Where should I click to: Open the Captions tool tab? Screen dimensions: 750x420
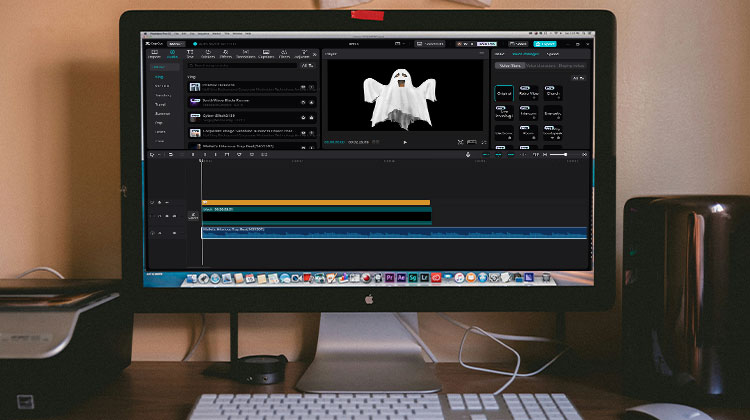(x=266, y=55)
